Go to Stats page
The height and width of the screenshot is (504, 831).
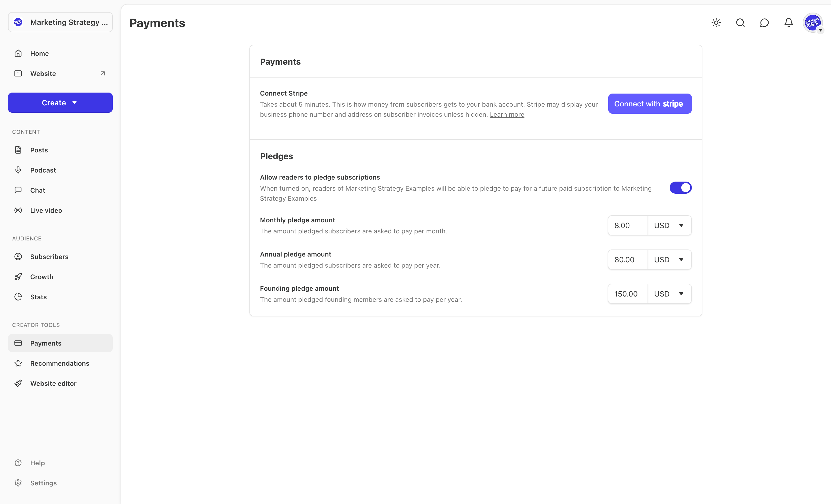coord(60,297)
